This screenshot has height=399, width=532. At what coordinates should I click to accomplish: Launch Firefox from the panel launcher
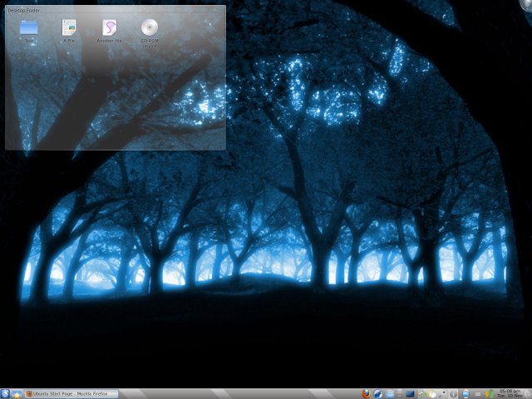(367, 394)
